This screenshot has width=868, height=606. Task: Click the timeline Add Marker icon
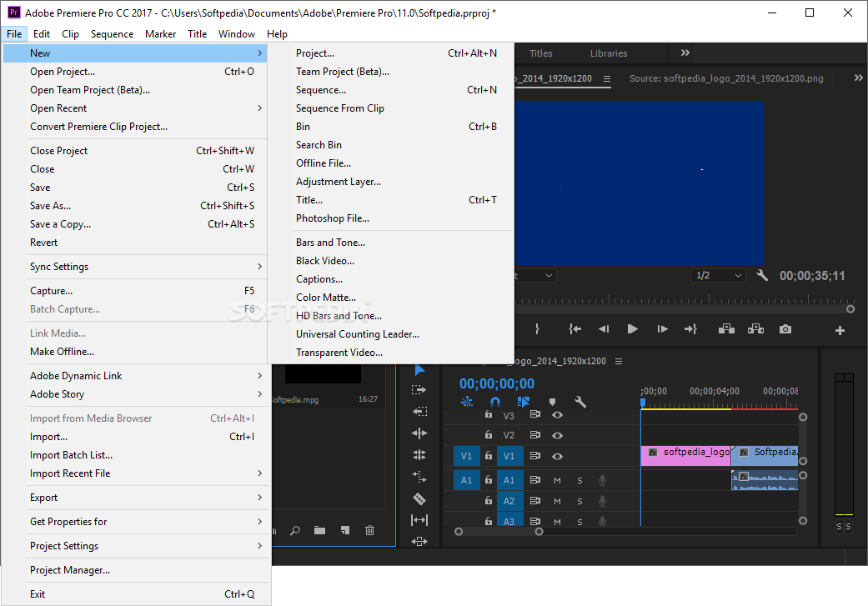(552, 402)
